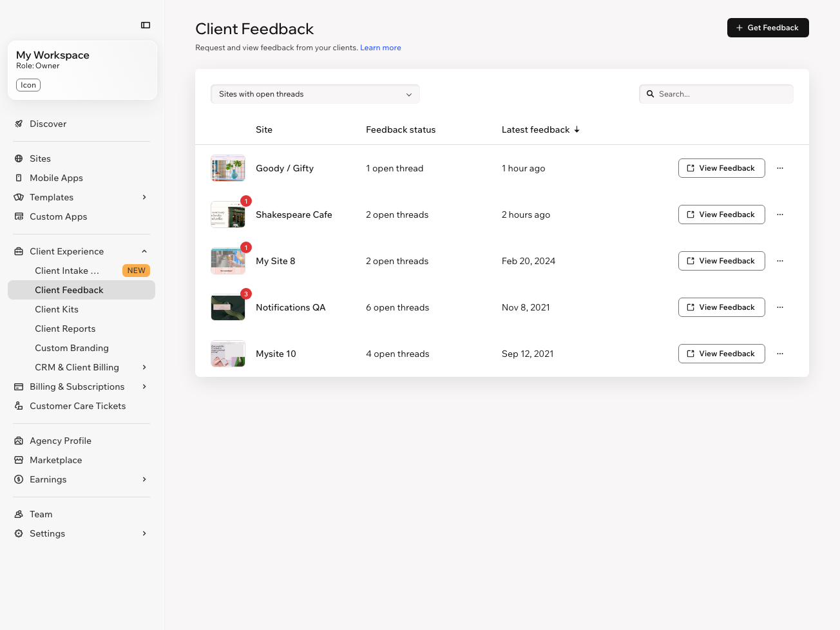Click the Billing & Subscriptions card icon
Screen dimensions: 840x630
click(x=19, y=387)
